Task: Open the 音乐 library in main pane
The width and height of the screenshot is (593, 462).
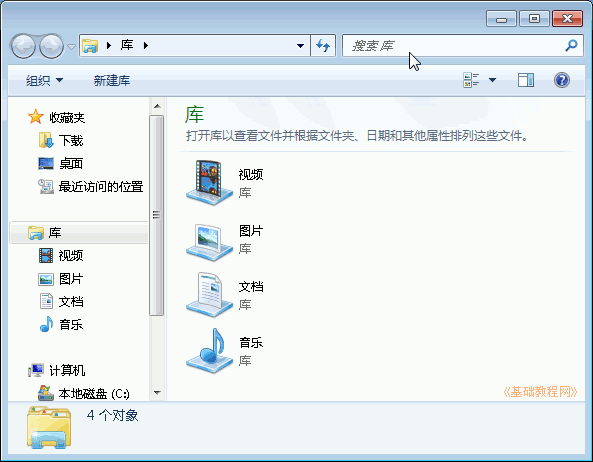Action: tap(225, 351)
